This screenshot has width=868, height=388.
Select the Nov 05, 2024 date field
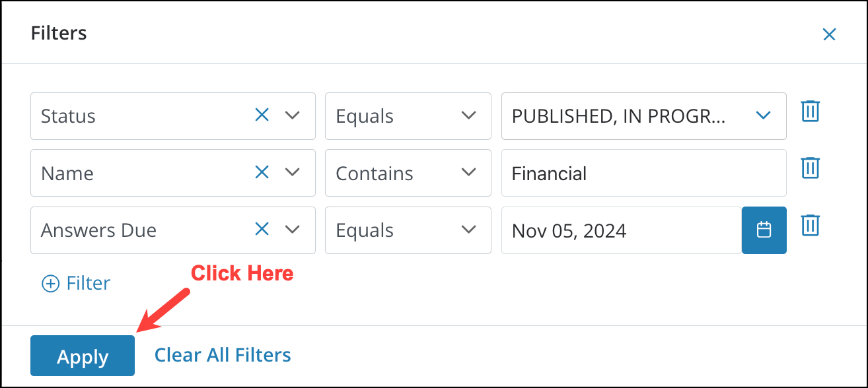[621, 230]
